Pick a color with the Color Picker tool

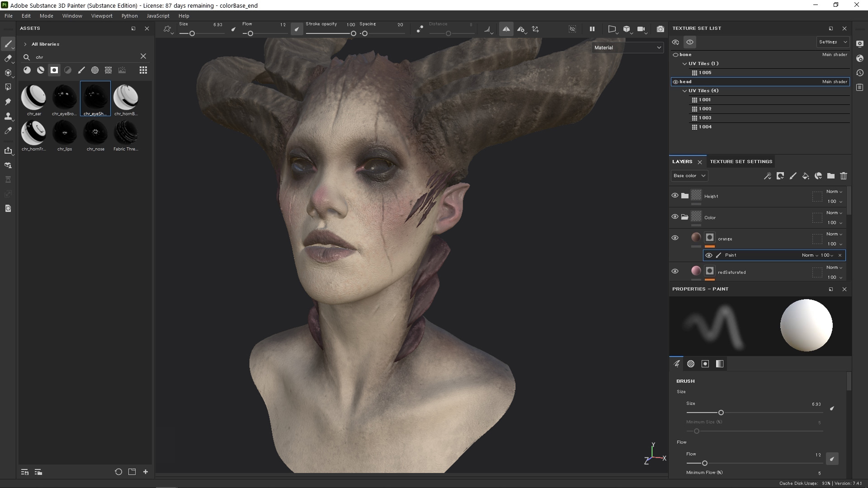8,131
